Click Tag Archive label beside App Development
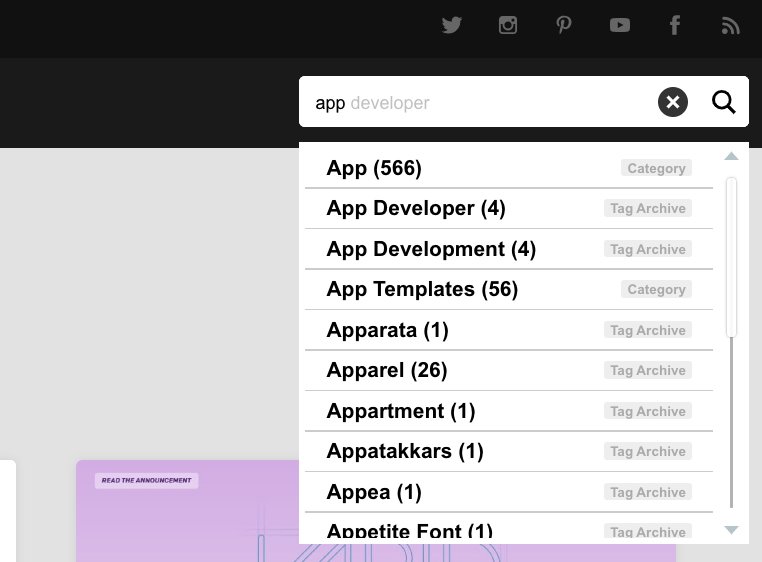This screenshot has height=562, width=762. coord(648,249)
